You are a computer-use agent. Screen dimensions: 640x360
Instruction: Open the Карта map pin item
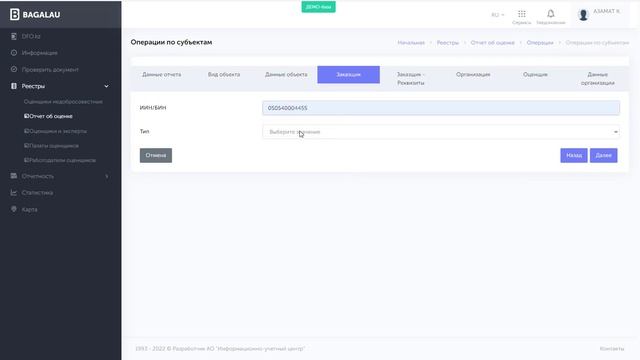29,209
